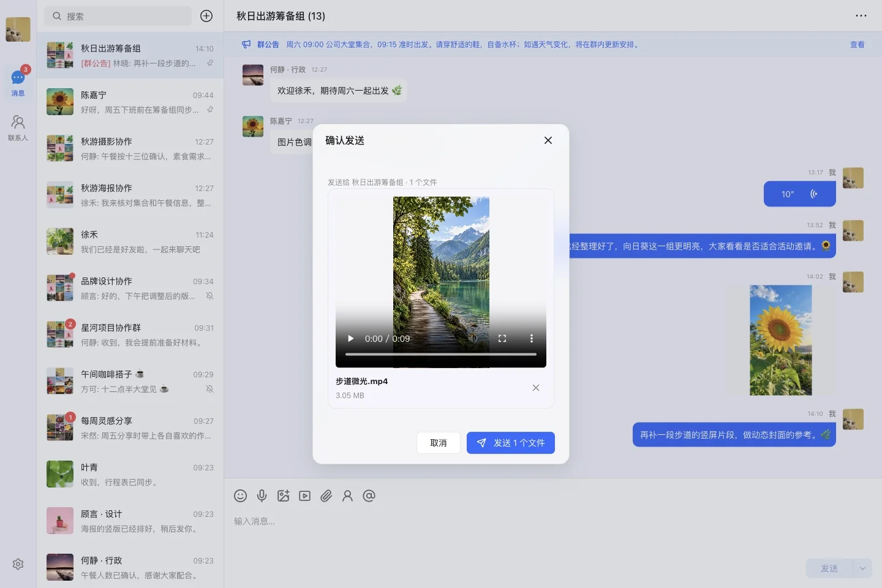Mute the video preview volume
The width and height of the screenshot is (882, 588).
click(x=473, y=339)
